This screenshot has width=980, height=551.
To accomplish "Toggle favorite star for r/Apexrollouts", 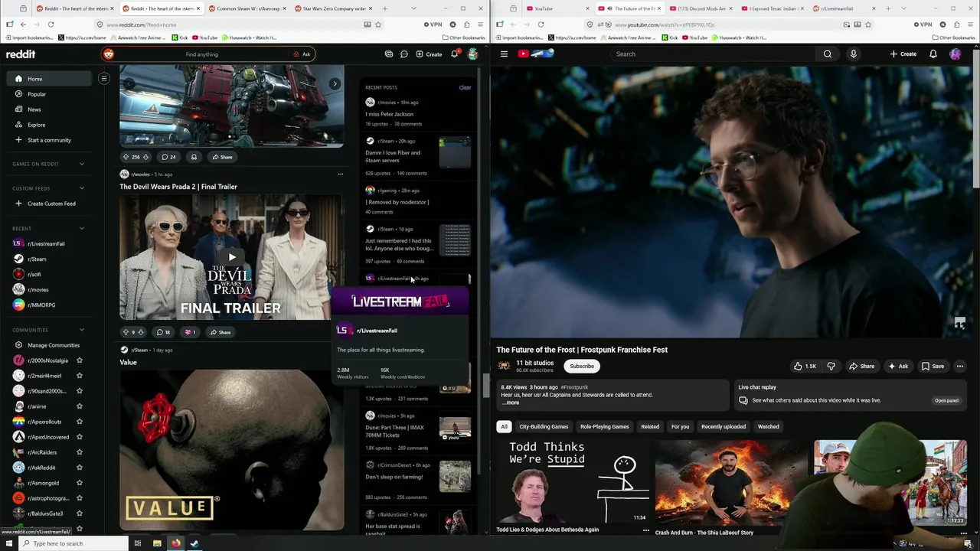I will (79, 422).
